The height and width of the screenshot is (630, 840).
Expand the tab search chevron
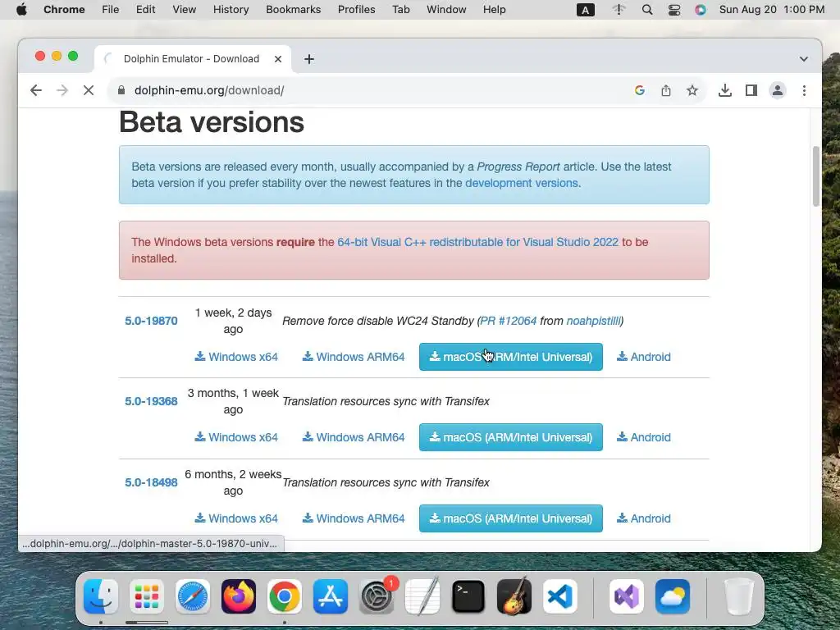pyautogui.click(x=804, y=59)
